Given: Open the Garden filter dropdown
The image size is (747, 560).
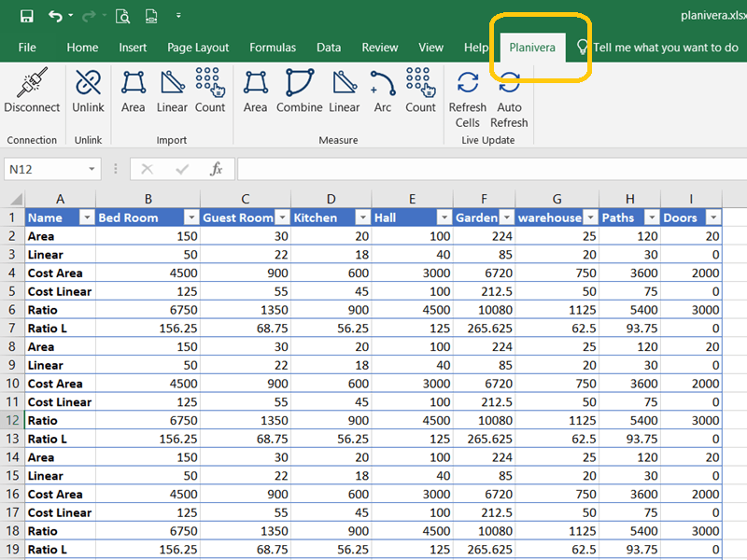Looking at the screenshot, I should coord(507,217).
